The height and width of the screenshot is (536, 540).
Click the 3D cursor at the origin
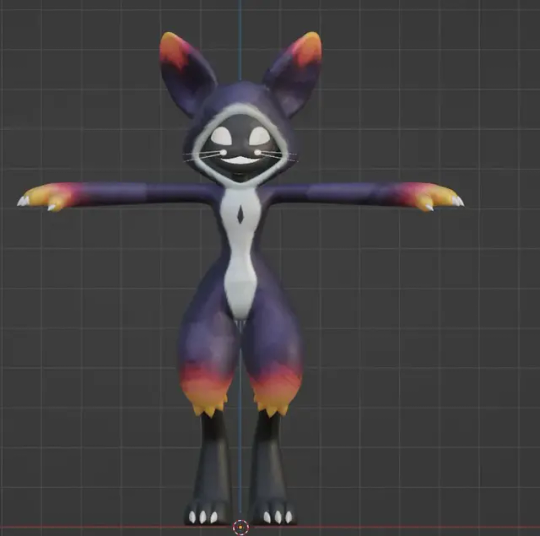240,527
